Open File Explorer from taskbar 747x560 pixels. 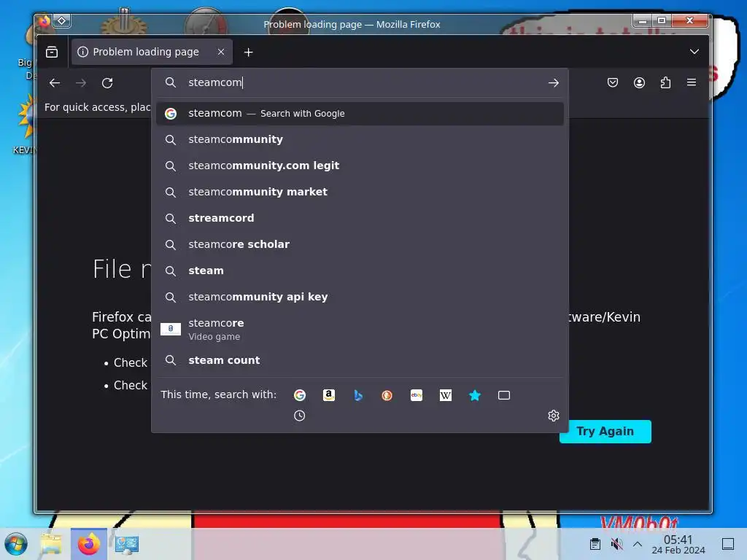(x=51, y=544)
